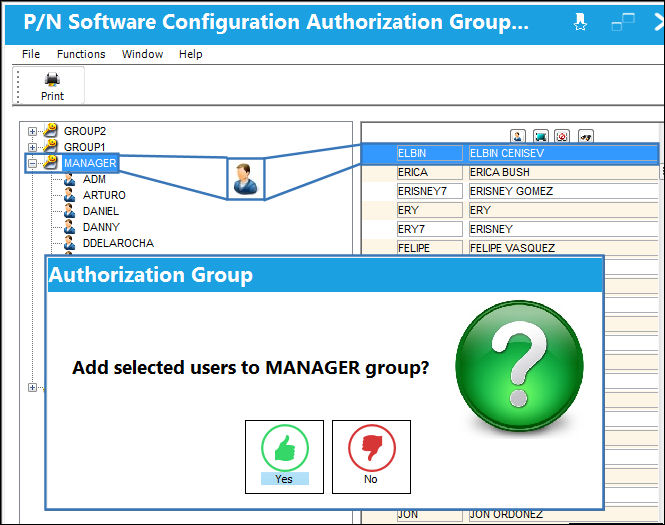The width and height of the screenshot is (665, 525).
Task: Click the ERY user ID cell
Action: tap(430, 210)
